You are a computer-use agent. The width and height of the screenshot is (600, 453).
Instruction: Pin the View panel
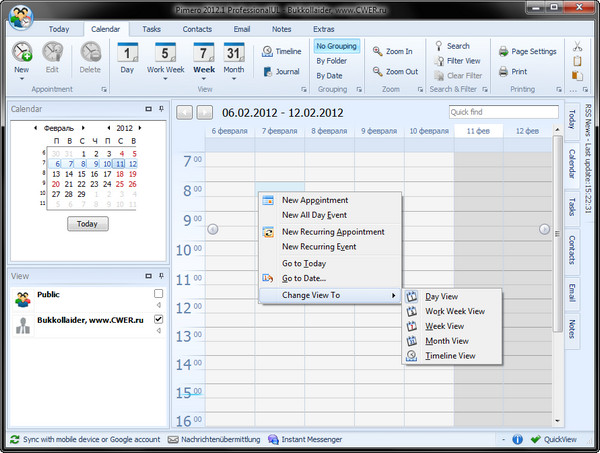click(x=161, y=275)
